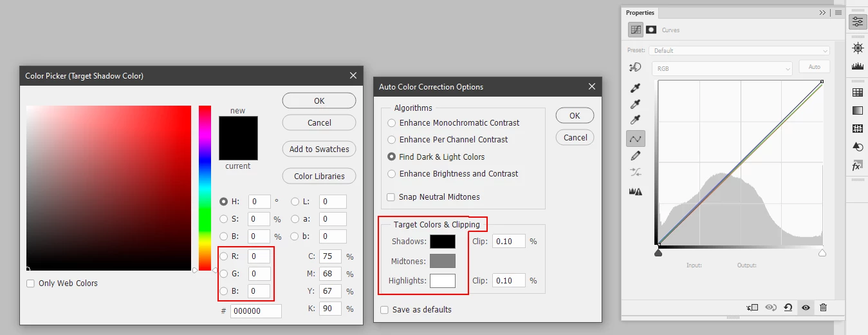868x335 pixels.
Task: Click the view previous state icon
Action: point(770,308)
